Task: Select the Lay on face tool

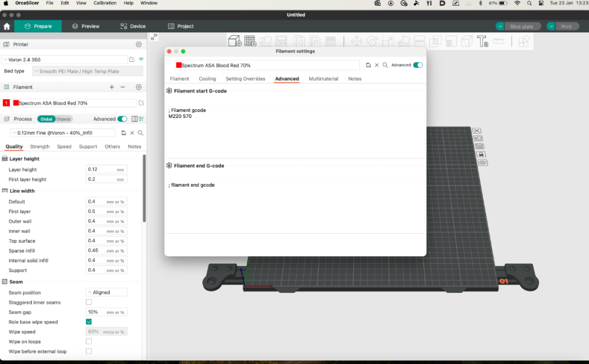Action: (x=404, y=41)
